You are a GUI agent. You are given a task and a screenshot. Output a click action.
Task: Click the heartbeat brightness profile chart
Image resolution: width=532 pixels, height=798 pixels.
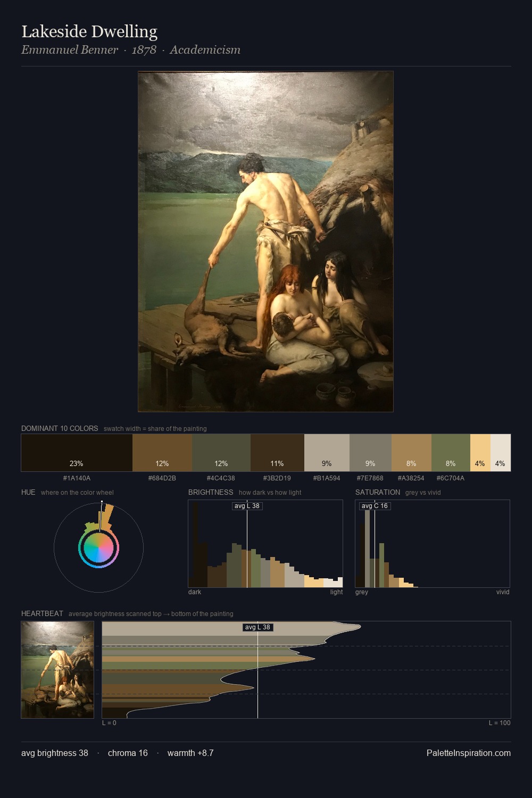pos(306,670)
